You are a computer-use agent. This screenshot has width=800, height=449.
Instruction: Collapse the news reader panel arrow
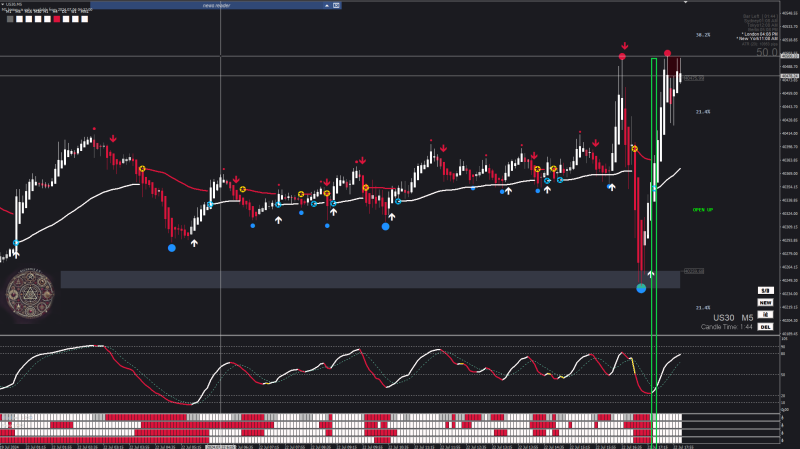tap(327, 6)
